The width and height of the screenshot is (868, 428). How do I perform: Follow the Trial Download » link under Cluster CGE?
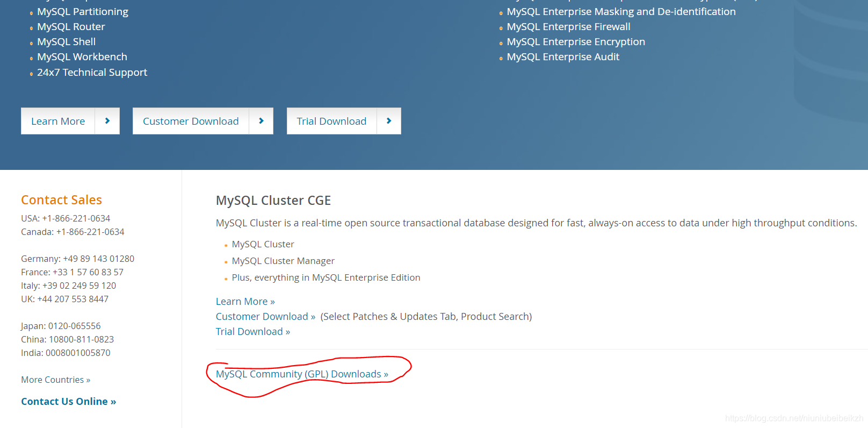(253, 332)
